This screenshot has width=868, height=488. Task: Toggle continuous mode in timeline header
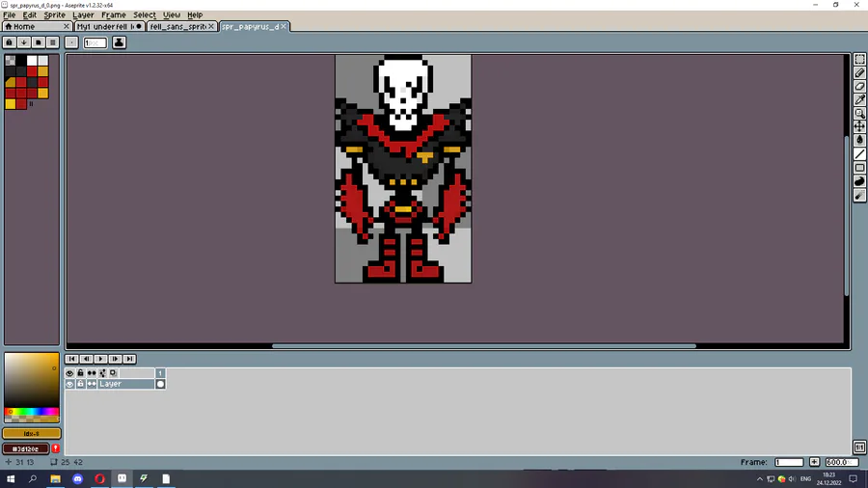(x=92, y=373)
